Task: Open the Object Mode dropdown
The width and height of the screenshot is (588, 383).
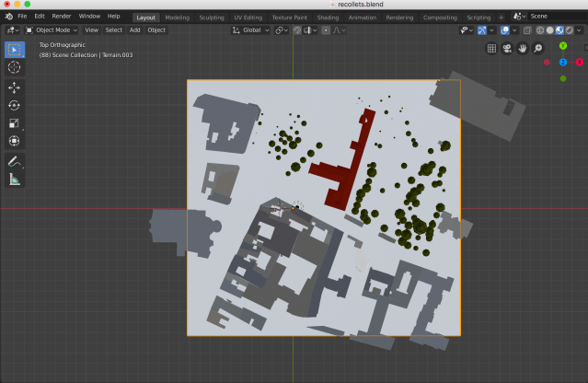Action: tap(52, 29)
